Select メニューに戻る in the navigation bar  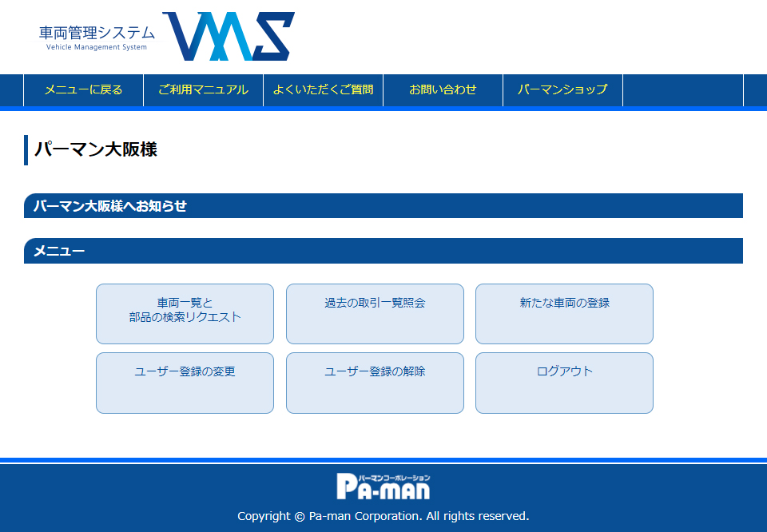pos(83,89)
